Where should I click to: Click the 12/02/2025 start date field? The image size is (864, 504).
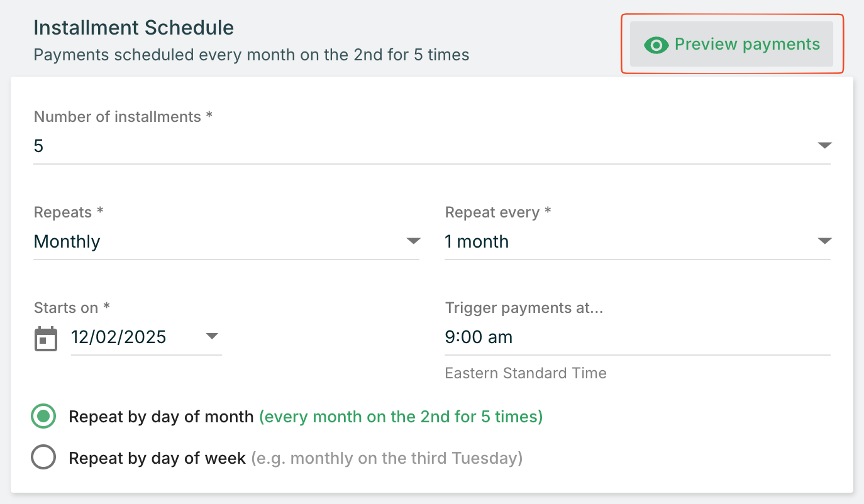tap(118, 337)
